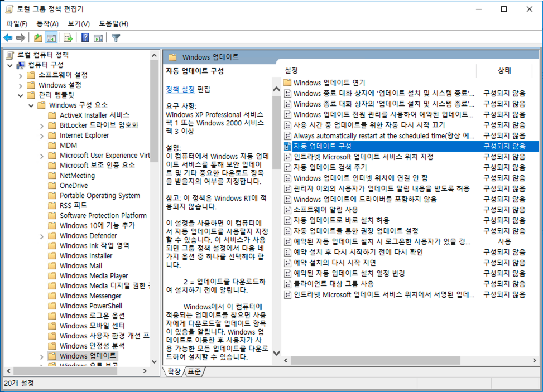Click folder icon next to OneDrive

pyautogui.click(x=52, y=186)
